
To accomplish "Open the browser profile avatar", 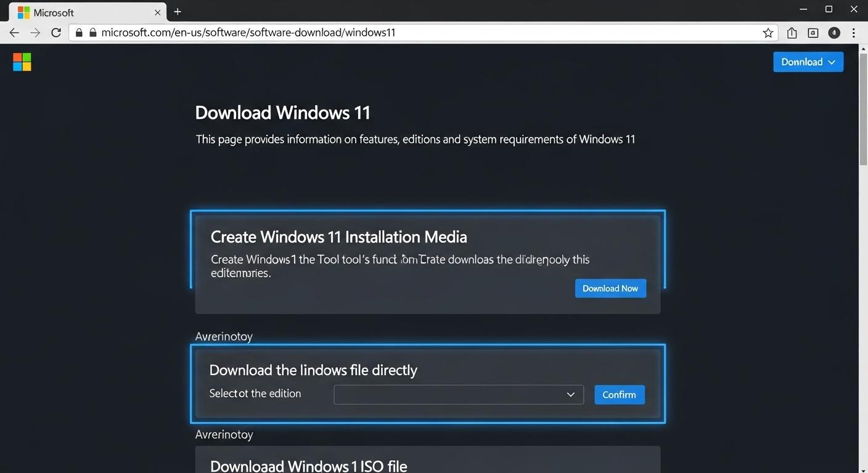I will tap(834, 33).
